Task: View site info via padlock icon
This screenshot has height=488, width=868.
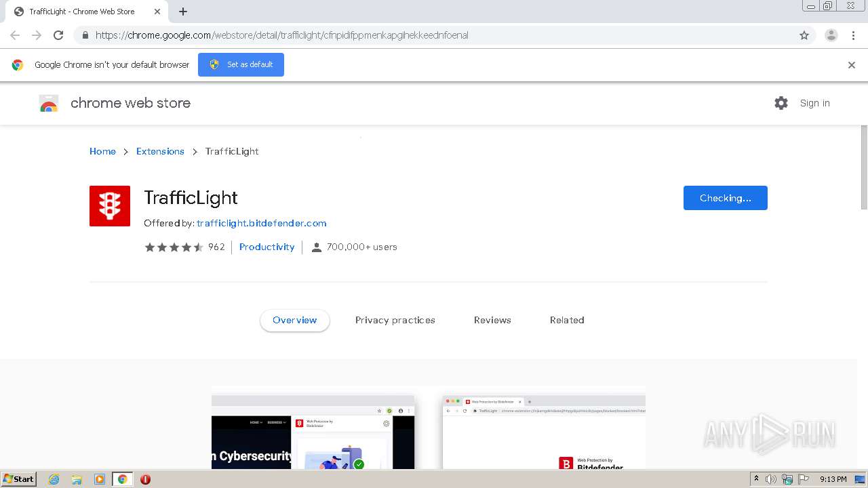Action: click(85, 35)
